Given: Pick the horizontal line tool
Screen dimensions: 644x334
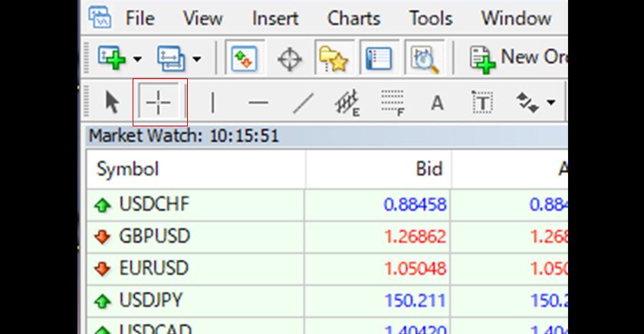Looking at the screenshot, I should 258,103.
